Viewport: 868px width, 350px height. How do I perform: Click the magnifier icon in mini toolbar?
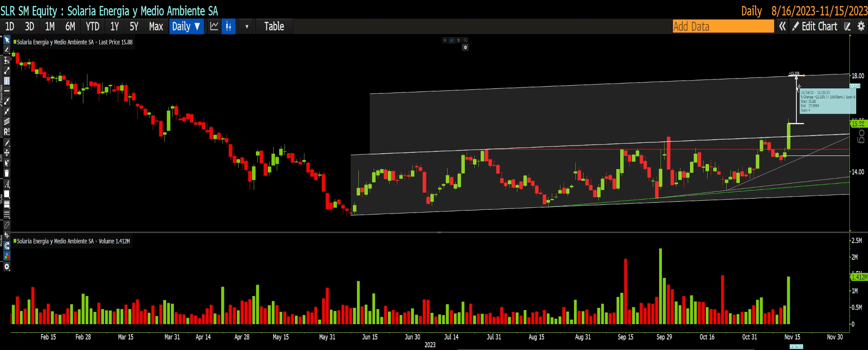click(x=465, y=40)
